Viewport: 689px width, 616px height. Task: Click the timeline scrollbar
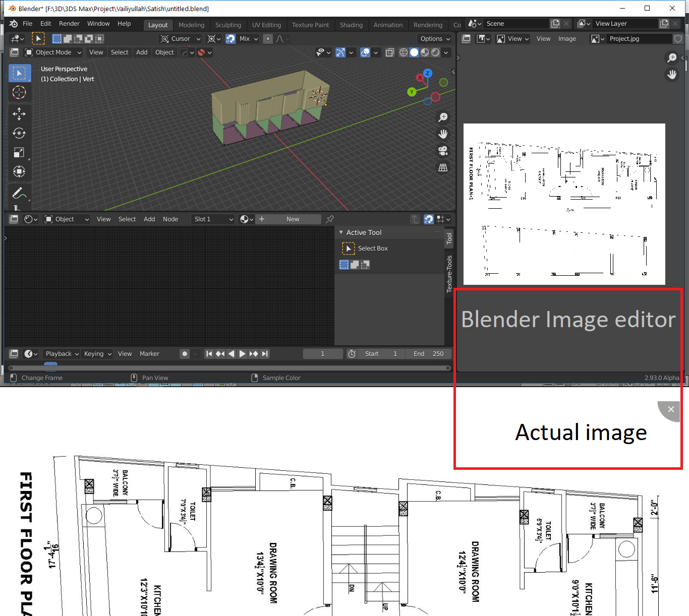click(x=229, y=368)
